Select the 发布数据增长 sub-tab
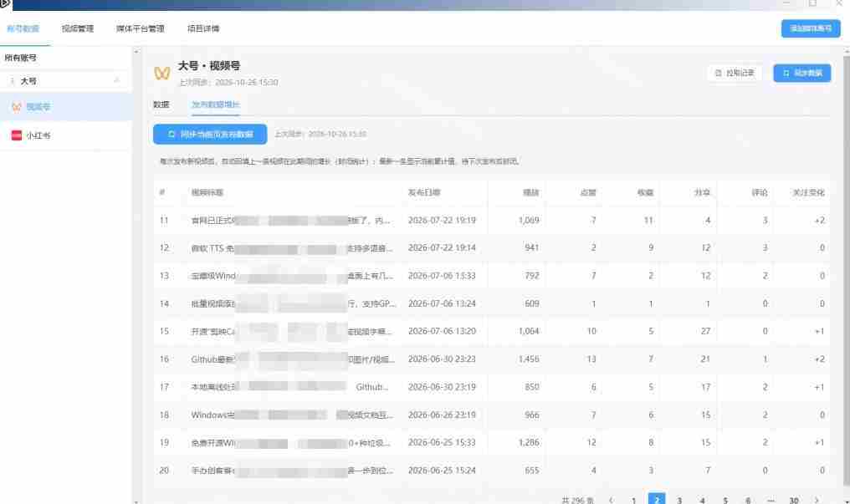This screenshot has height=504, width=850. (x=215, y=104)
